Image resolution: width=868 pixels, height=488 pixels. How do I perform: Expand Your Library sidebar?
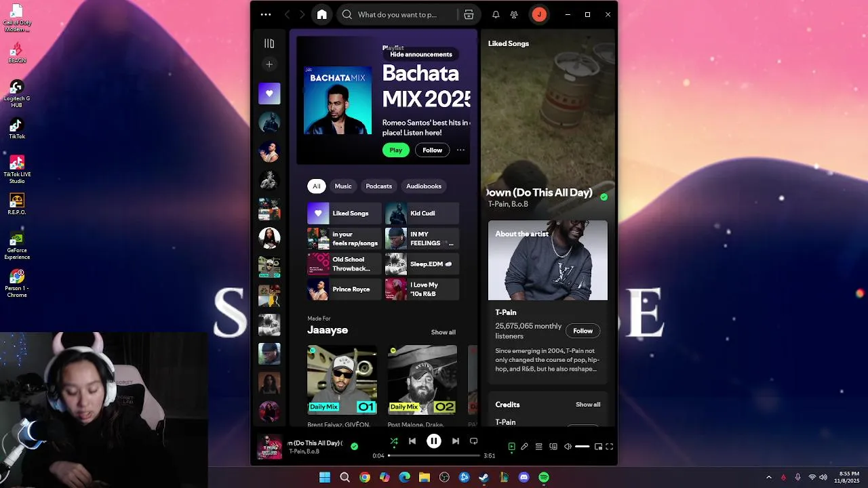[269, 43]
